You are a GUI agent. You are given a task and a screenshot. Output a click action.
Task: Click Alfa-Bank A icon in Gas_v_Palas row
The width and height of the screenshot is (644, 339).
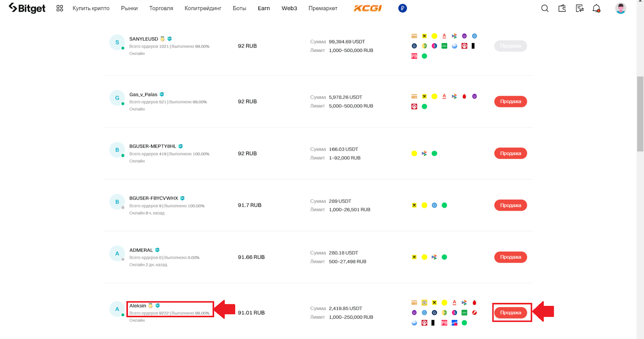(444, 96)
